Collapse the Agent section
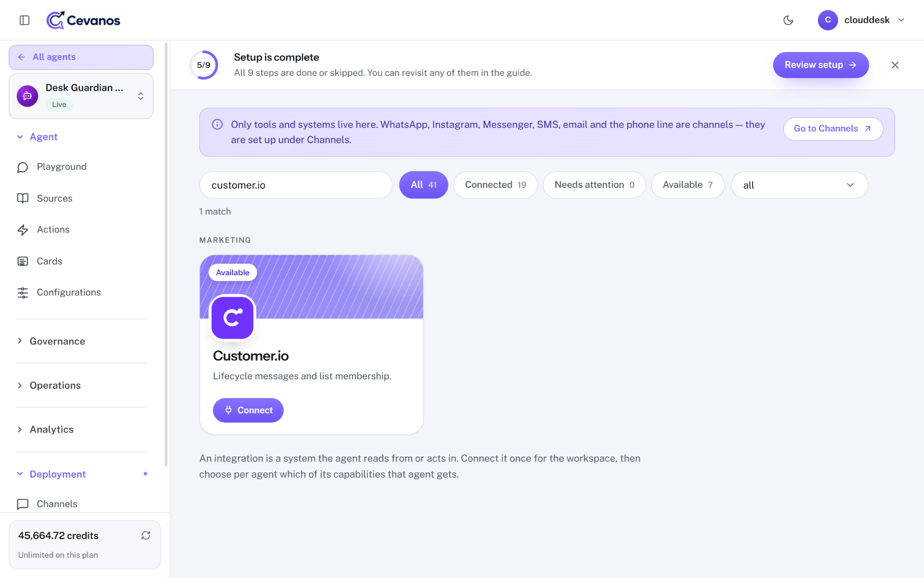924x578 pixels. (81, 137)
